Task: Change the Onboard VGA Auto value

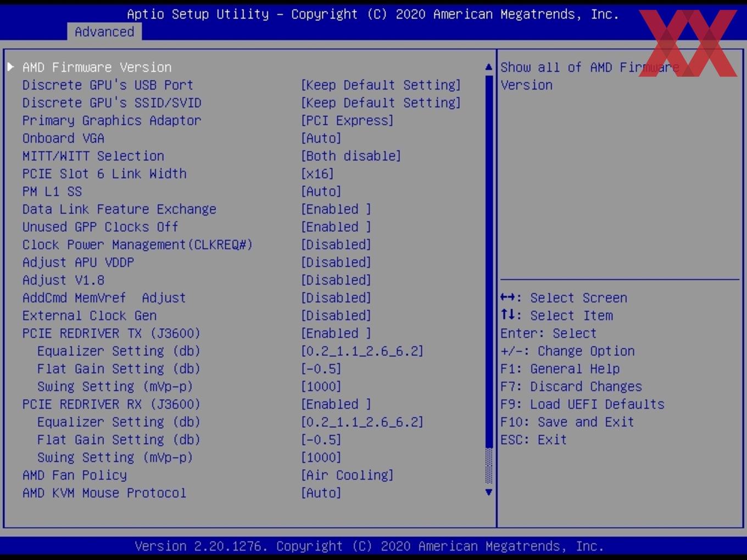Action: [x=321, y=138]
